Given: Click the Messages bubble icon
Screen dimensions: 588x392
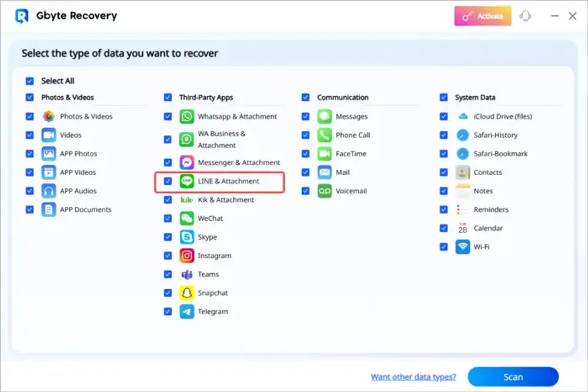Looking at the screenshot, I should [x=325, y=116].
